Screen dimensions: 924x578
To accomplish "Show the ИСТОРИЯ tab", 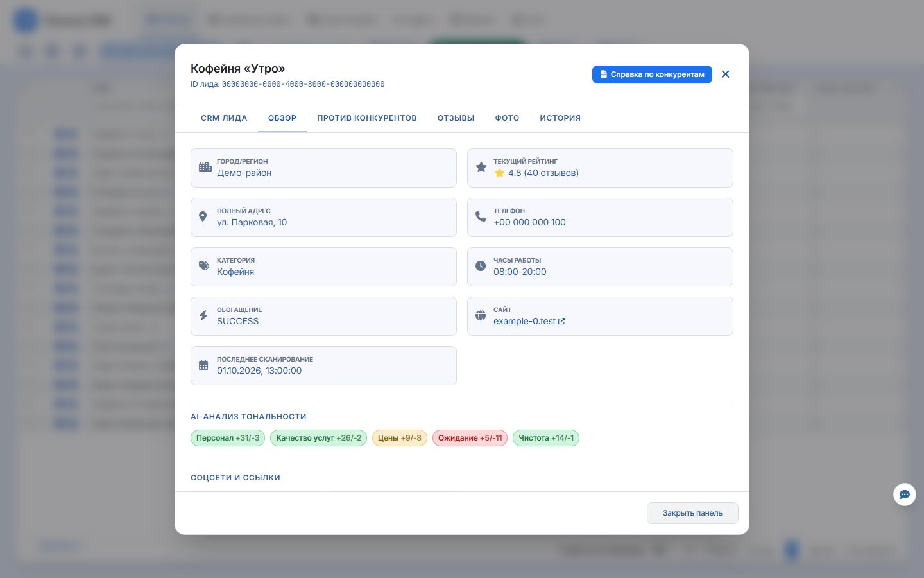I will [x=560, y=118].
